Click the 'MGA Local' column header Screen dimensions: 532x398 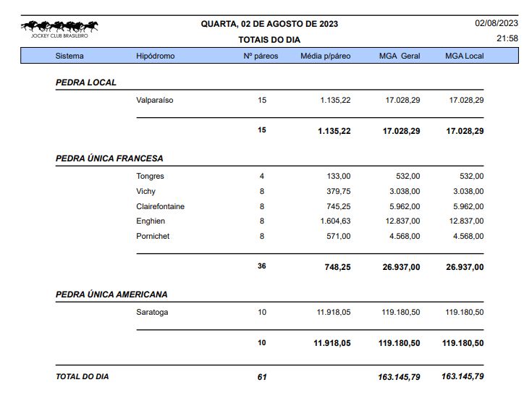point(465,56)
